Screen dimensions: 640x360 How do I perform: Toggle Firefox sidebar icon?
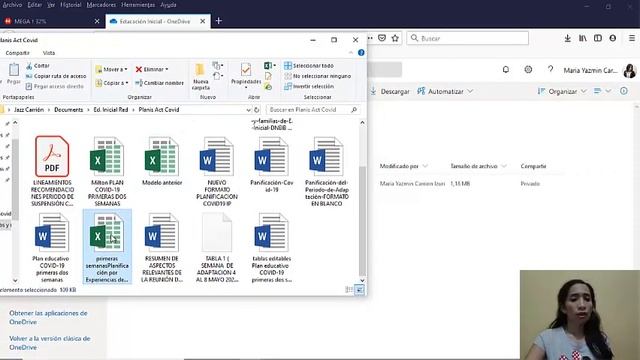pyautogui.click(x=598, y=38)
